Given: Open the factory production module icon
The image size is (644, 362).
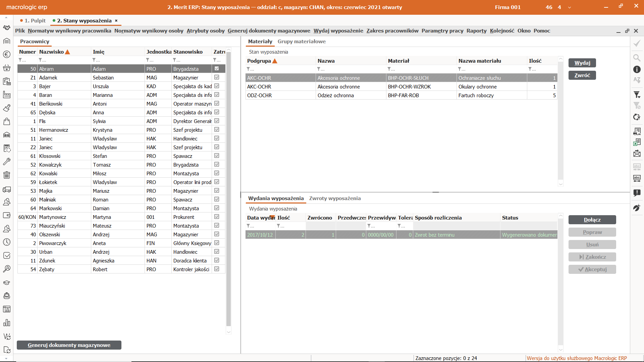Looking at the screenshot, I should (x=7, y=95).
